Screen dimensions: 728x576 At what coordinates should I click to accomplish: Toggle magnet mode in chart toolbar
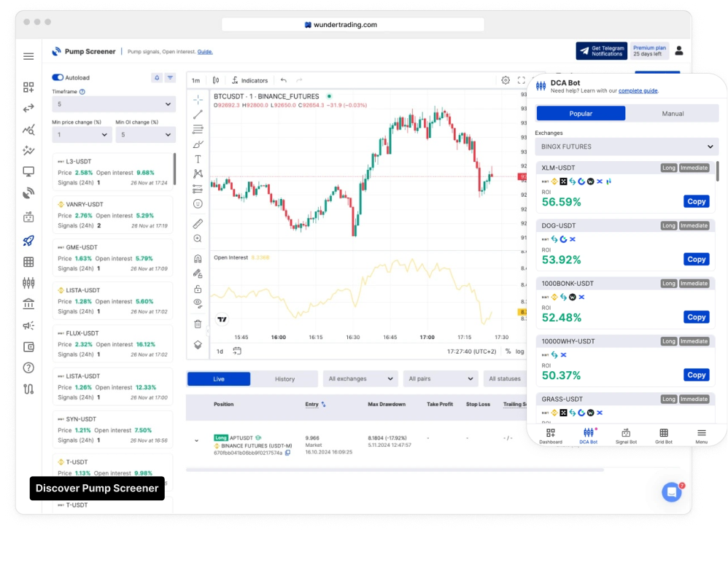coord(198,259)
